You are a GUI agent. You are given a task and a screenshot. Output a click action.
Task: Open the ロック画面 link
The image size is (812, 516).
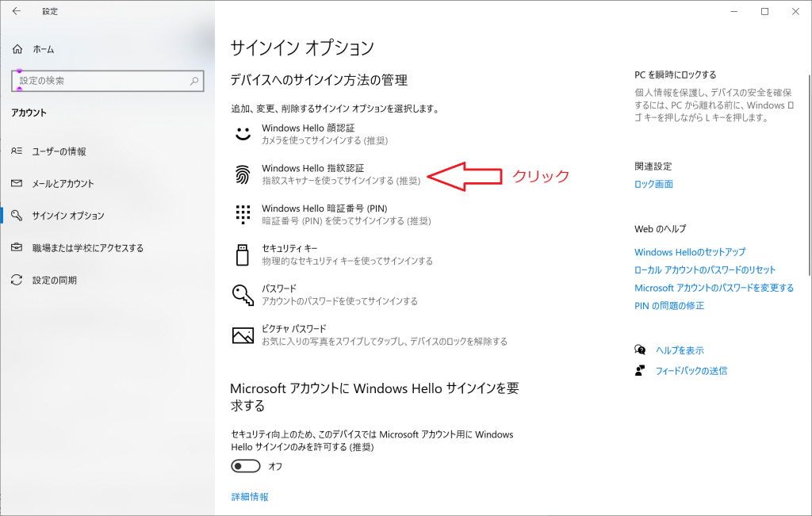pos(653,184)
